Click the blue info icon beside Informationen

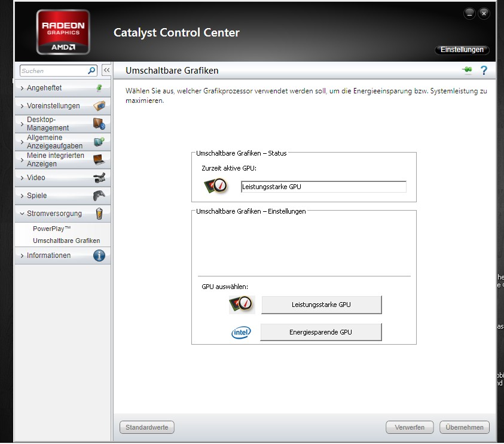tap(99, 256)
